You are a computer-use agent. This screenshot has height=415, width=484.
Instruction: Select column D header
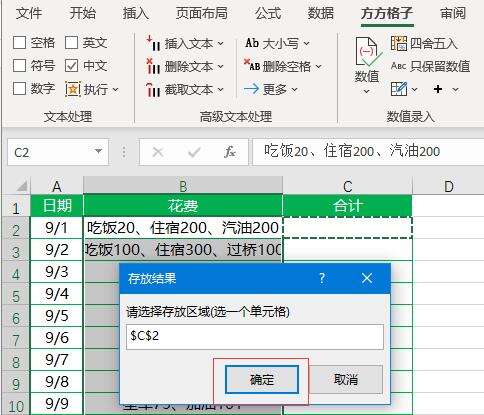(448, 186)
